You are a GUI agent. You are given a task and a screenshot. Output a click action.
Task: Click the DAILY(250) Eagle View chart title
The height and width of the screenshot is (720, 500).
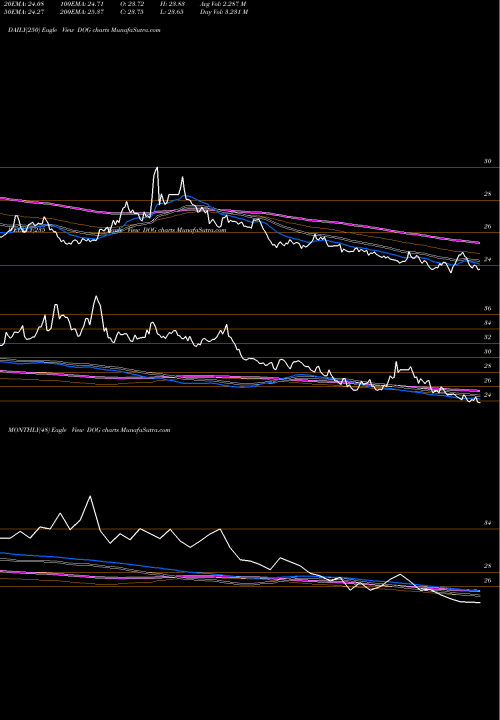tap(84, 30)
